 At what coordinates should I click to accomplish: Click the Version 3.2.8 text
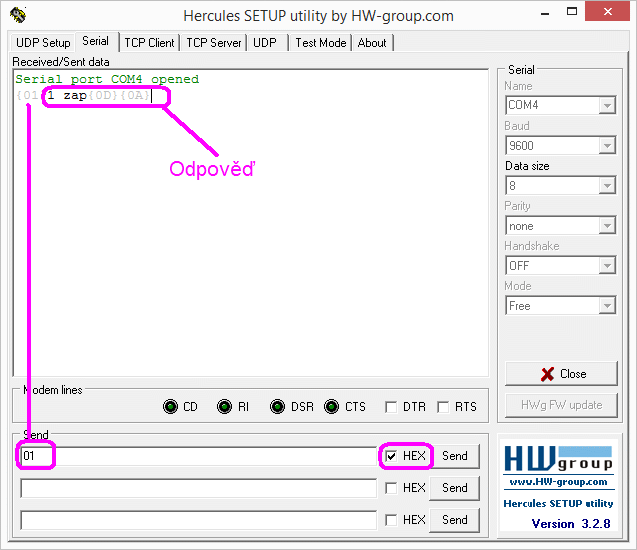[571, 524]
